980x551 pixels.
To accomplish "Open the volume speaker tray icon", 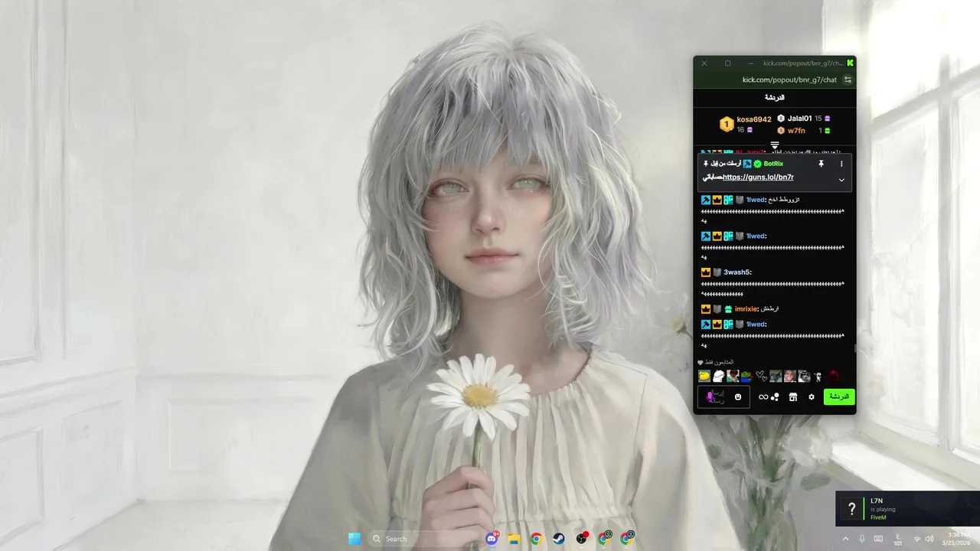I will click(929, 539).
